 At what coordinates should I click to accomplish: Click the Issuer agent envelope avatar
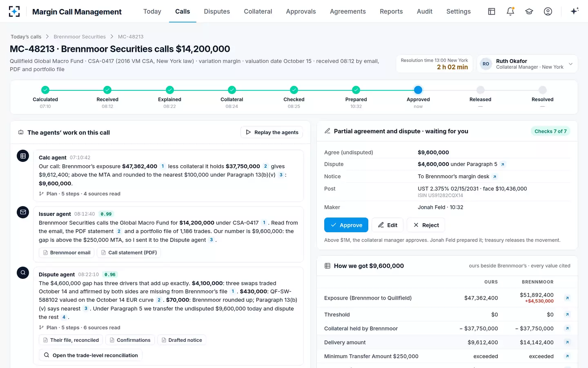click(23, 212)
